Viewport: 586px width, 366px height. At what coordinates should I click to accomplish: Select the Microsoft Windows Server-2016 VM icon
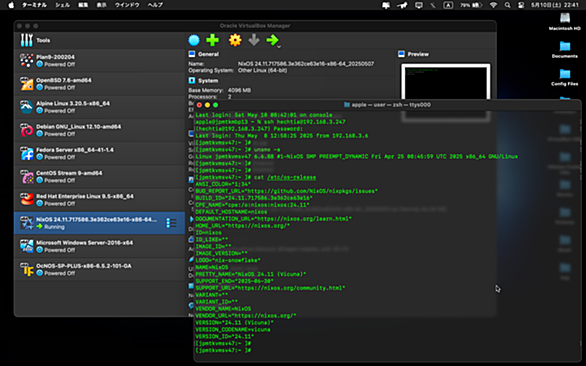click(27, 246)
